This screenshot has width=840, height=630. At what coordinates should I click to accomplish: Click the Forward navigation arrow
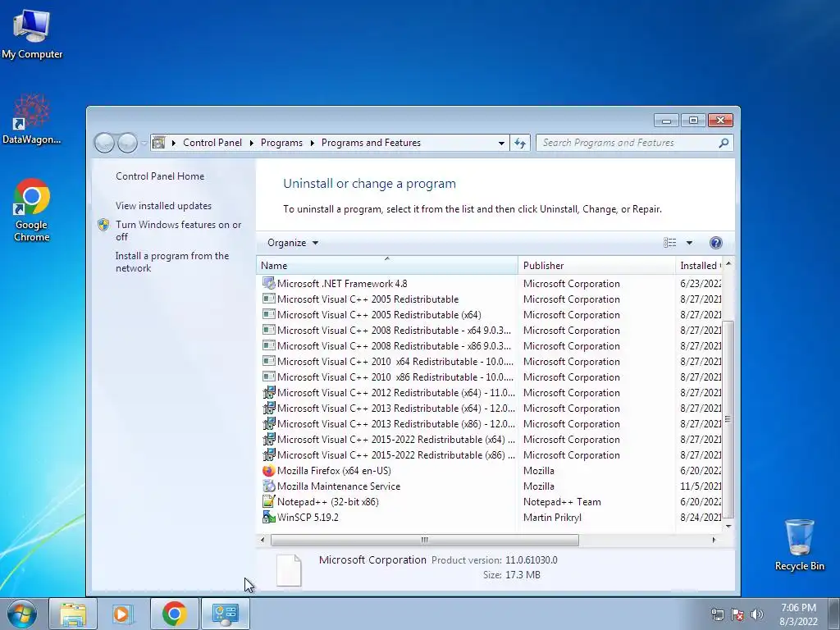(x=127, y=143)
